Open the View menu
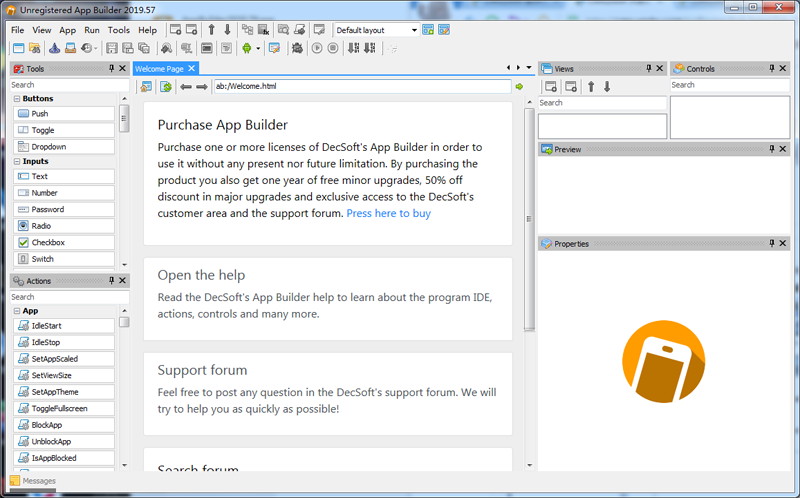 click(42, 30)
